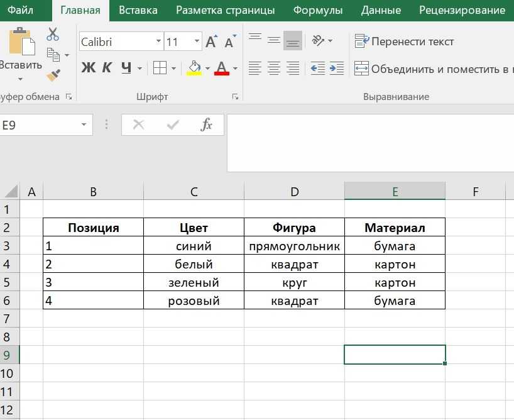514x420 pixels.
Task: Select the cell containing розовый
Action: coord(194,301)
